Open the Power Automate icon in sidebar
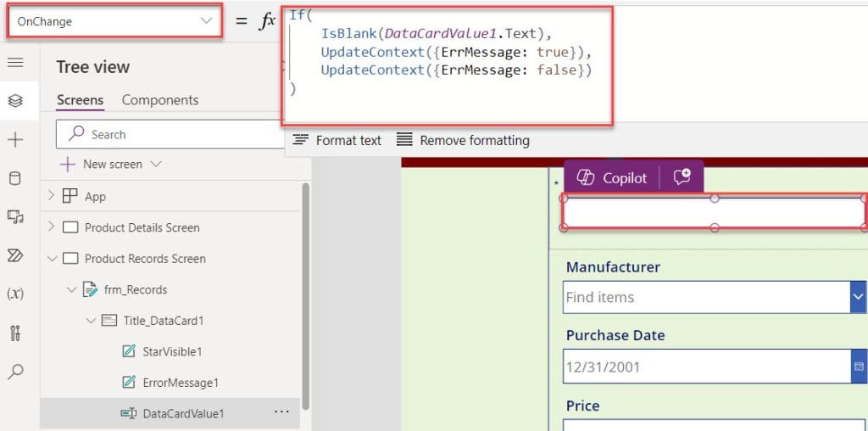 (15, 255)
